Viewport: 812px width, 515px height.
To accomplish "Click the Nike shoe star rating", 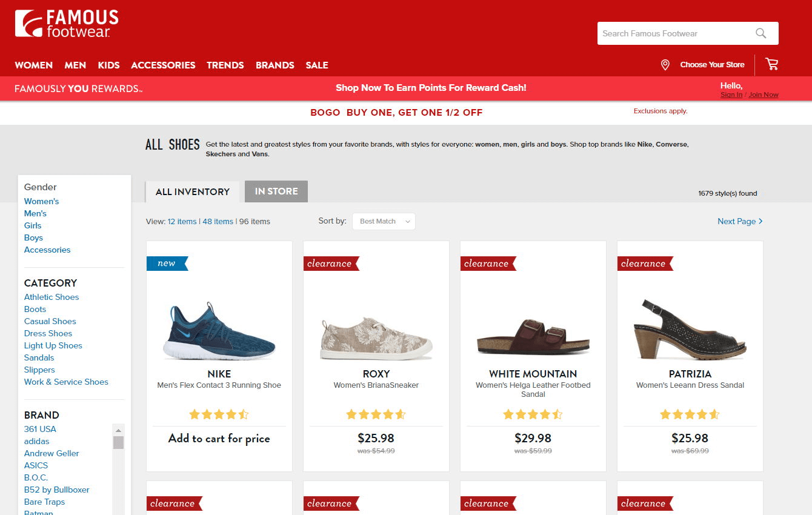I will coord(219,414).
